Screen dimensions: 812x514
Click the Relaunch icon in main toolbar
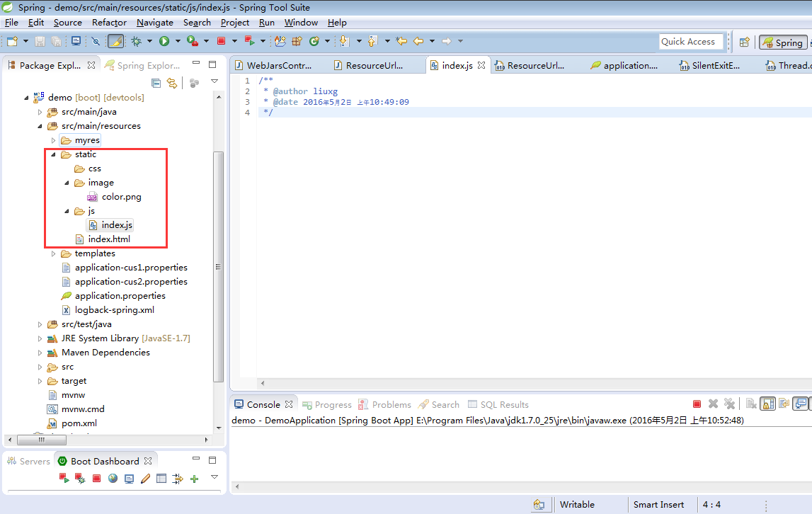250,42
